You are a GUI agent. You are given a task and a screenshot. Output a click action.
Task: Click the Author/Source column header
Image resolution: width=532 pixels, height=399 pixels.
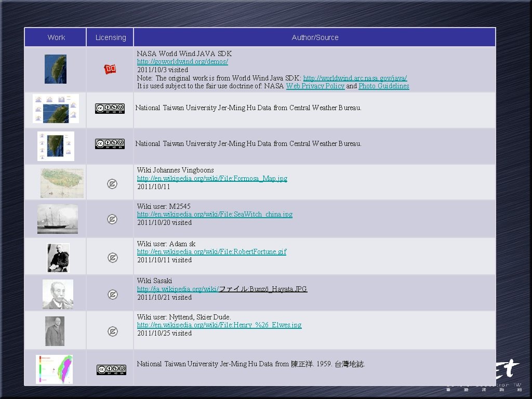(315, 37)
